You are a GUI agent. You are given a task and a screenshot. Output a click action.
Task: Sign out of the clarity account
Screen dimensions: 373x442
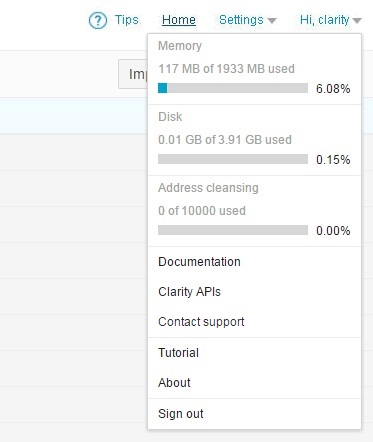click(181, 414)
